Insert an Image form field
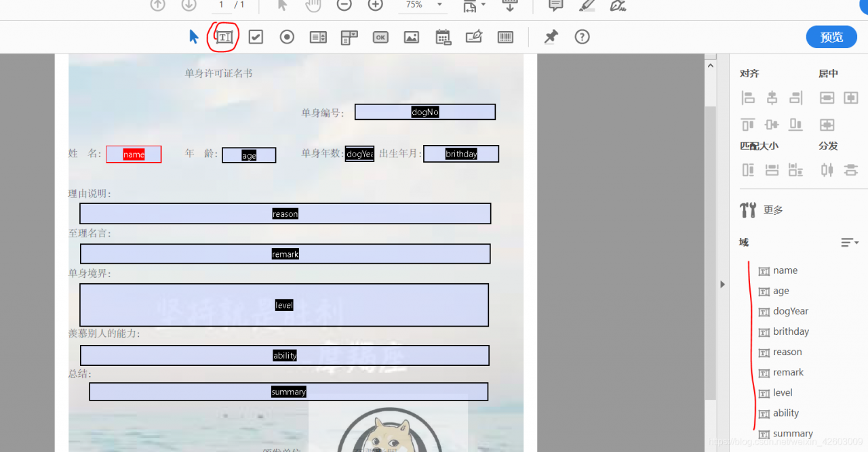This screenshot has width=868, height=452. pyautogui.click(x=411, y=37)
